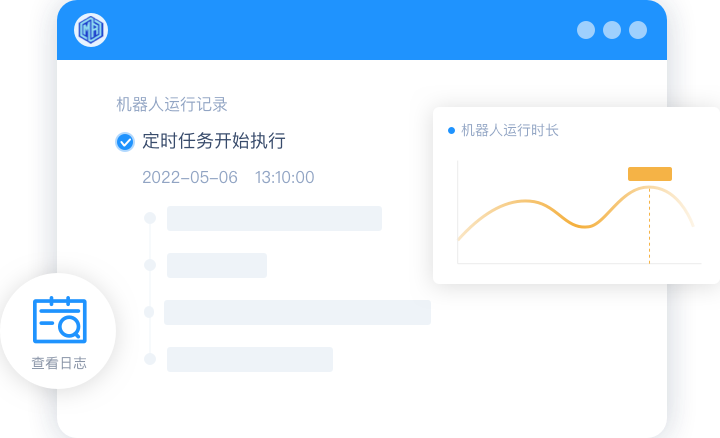Select the third timeline step circle

(x=149, y=312)
